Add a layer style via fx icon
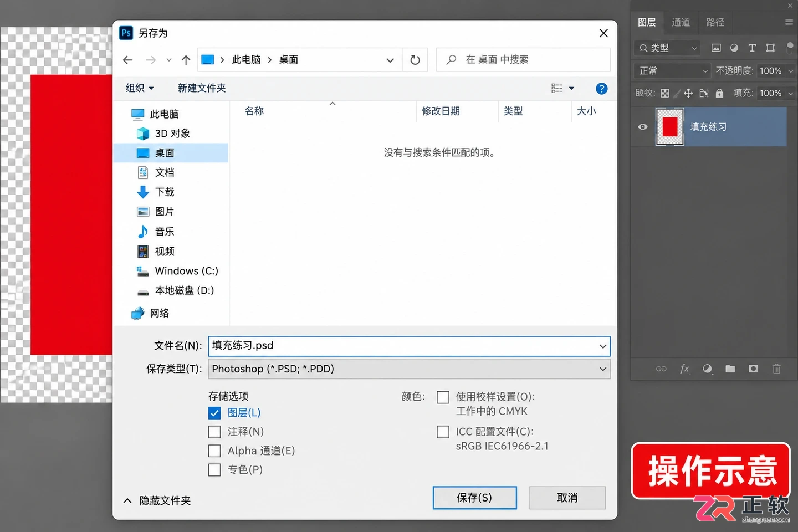798x532 pixels. coord(684,369)
